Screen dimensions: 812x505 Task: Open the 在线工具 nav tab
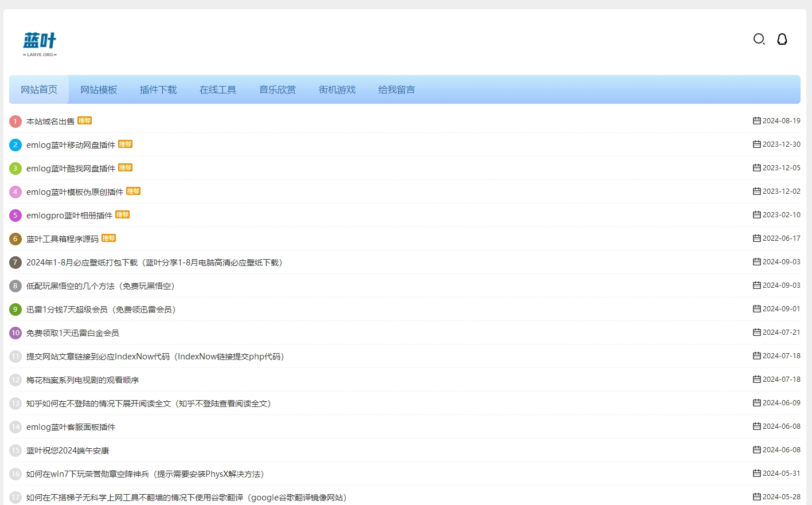218,89
